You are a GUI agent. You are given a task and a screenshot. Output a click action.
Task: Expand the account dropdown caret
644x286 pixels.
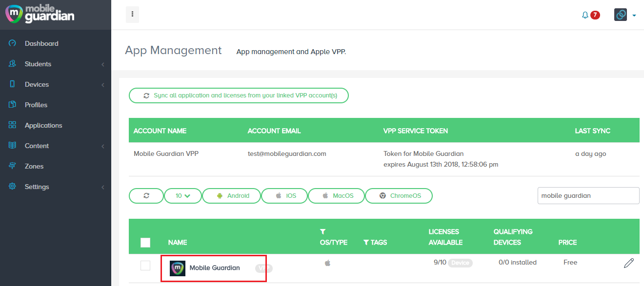click(634, 16)
